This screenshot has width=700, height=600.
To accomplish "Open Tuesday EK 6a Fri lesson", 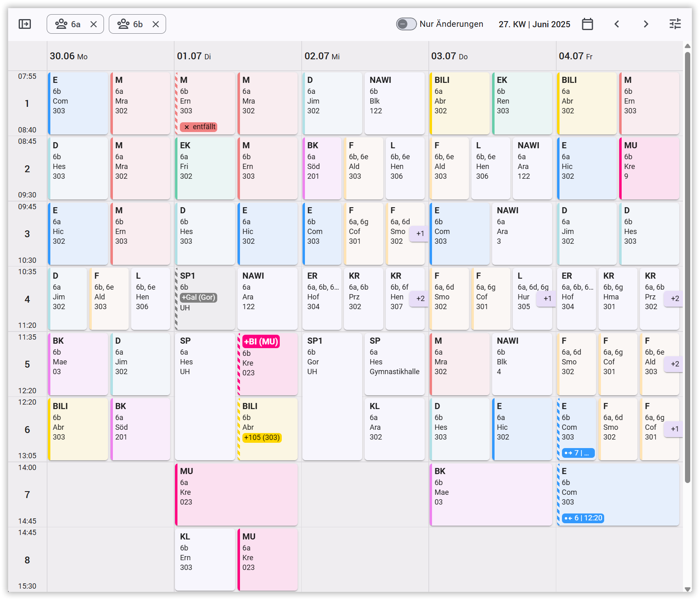I will 205,168.
